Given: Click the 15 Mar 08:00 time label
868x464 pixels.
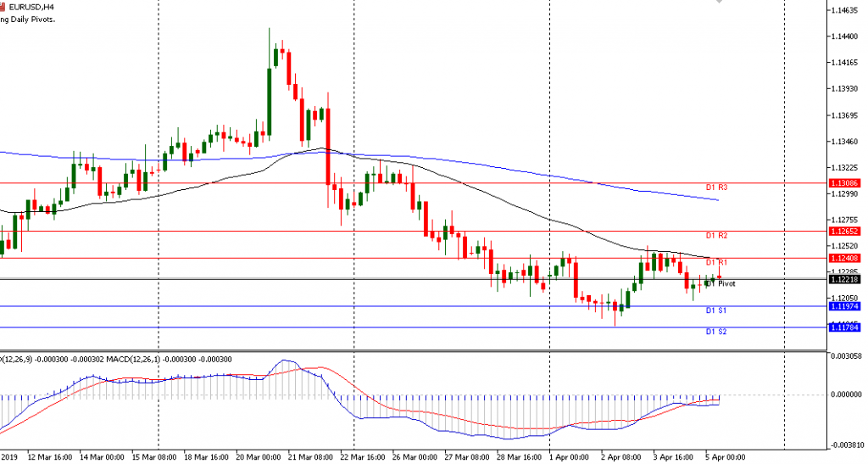Looking at the screenshot, I should (x=154, y=457).
